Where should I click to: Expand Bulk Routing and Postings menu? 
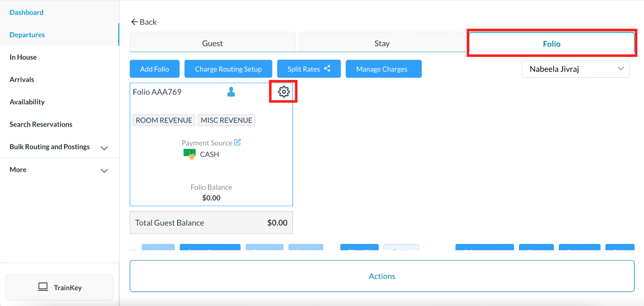(x=104, y=148)
